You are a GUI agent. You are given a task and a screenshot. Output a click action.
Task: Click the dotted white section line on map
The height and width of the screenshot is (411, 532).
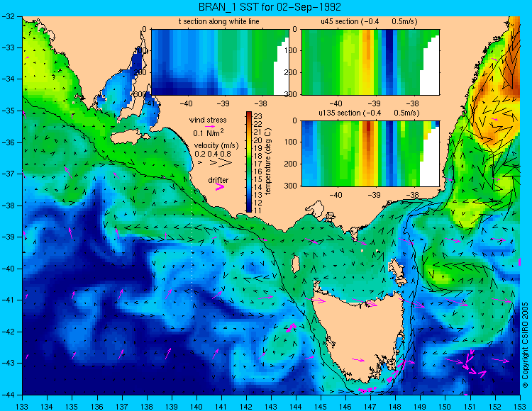192,244
